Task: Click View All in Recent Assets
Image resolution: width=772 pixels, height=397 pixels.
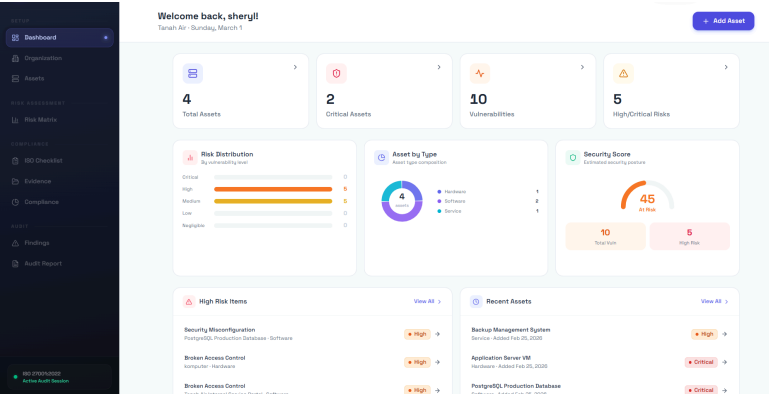Action: click(x=714, y=301)
